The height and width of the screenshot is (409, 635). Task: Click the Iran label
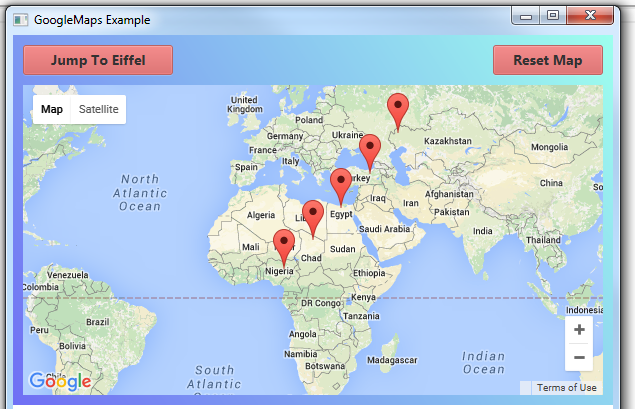pos(411,203)
